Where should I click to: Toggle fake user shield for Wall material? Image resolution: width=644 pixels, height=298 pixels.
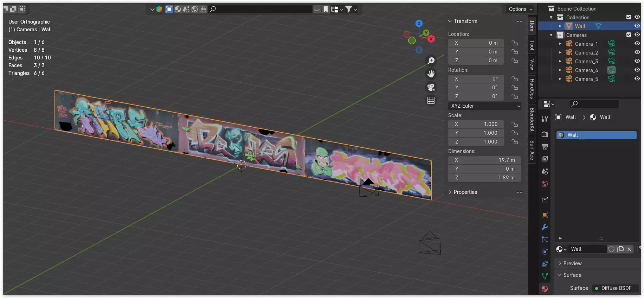612,249
